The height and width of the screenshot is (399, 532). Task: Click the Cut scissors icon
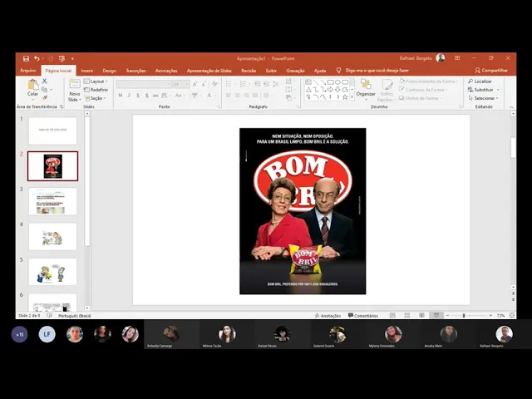44,81
